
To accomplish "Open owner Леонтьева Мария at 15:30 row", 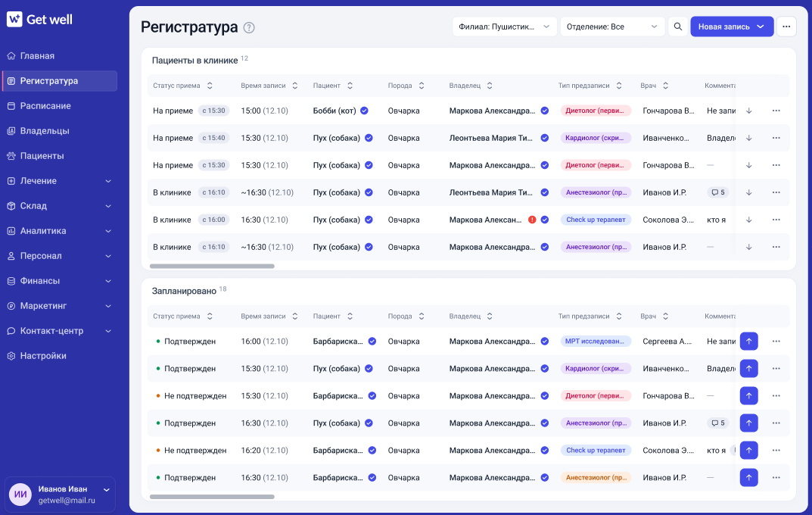I will [x=491, y=138].
